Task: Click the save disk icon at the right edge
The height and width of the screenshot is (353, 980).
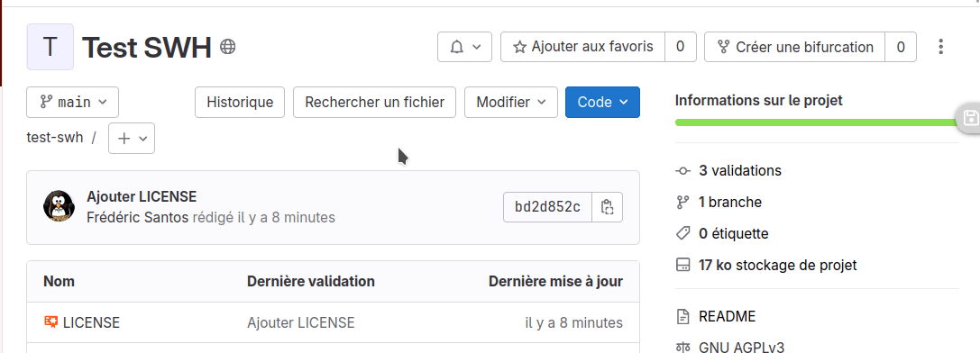Action: (x=971, y=117)
